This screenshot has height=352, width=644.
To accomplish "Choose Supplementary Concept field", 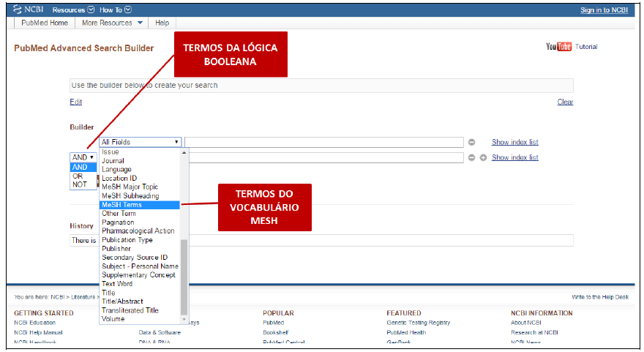I will 139,275.
